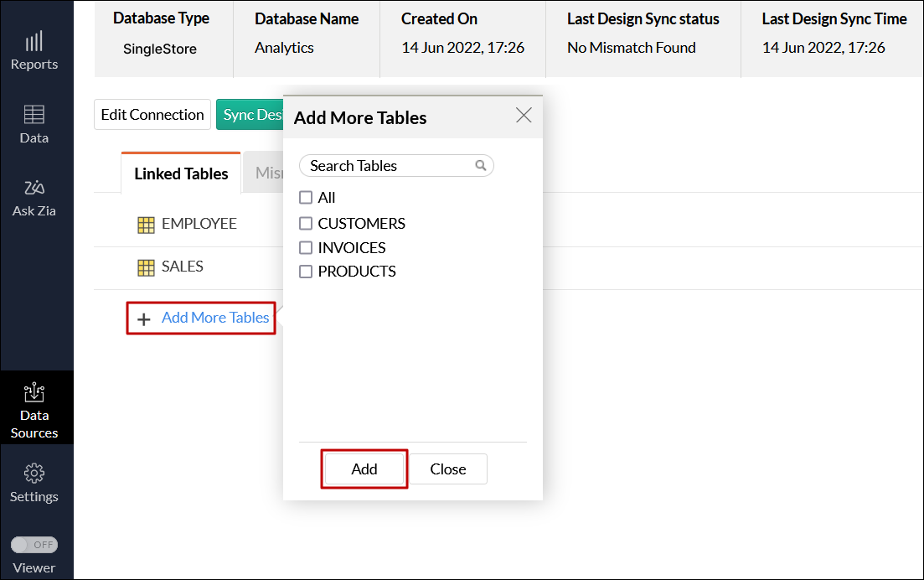Click the search magnifier icon
This screenshot has height=580, width=924.
(x=481, y=166)
